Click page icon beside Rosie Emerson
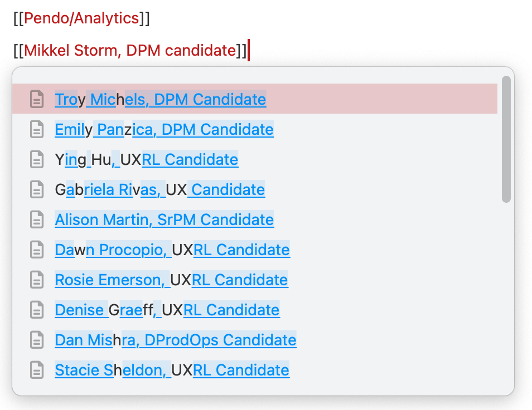Screen dimensions: 532x410 tap(37, 280)
